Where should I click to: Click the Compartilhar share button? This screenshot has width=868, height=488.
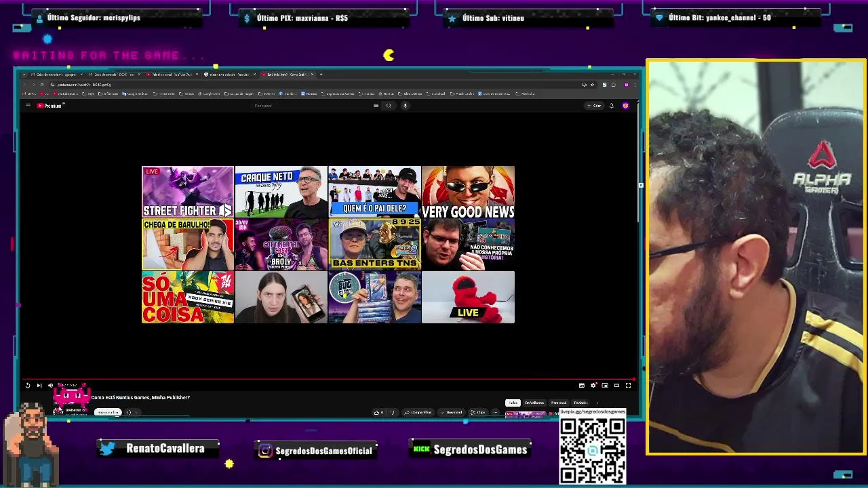[418, 412]
